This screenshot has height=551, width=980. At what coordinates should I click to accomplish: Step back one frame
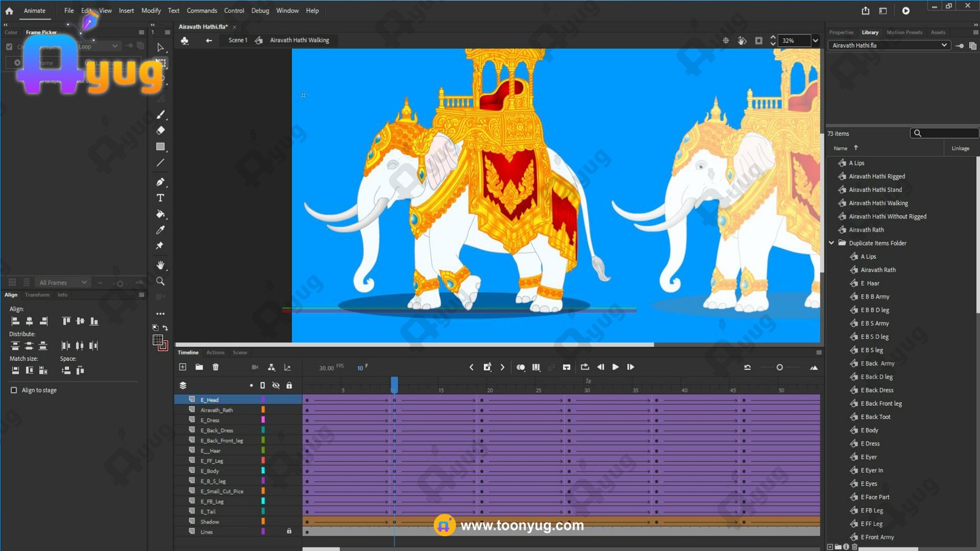pos(600,367)
